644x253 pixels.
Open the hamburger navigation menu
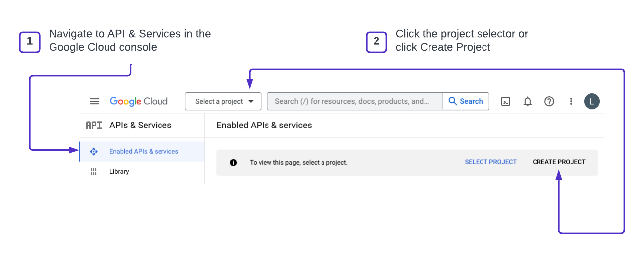point(95,101)
